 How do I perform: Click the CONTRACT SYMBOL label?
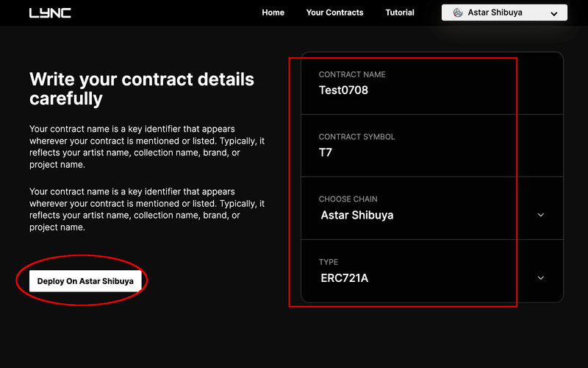point(356,137)
